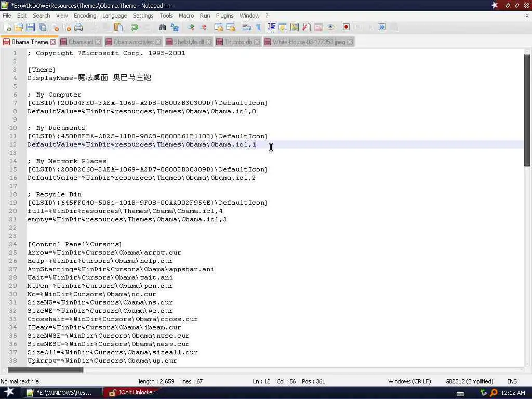Screen dimensions: 532x399
Task: Click the Zoom In toolbar icon
Action: point(191,28)
